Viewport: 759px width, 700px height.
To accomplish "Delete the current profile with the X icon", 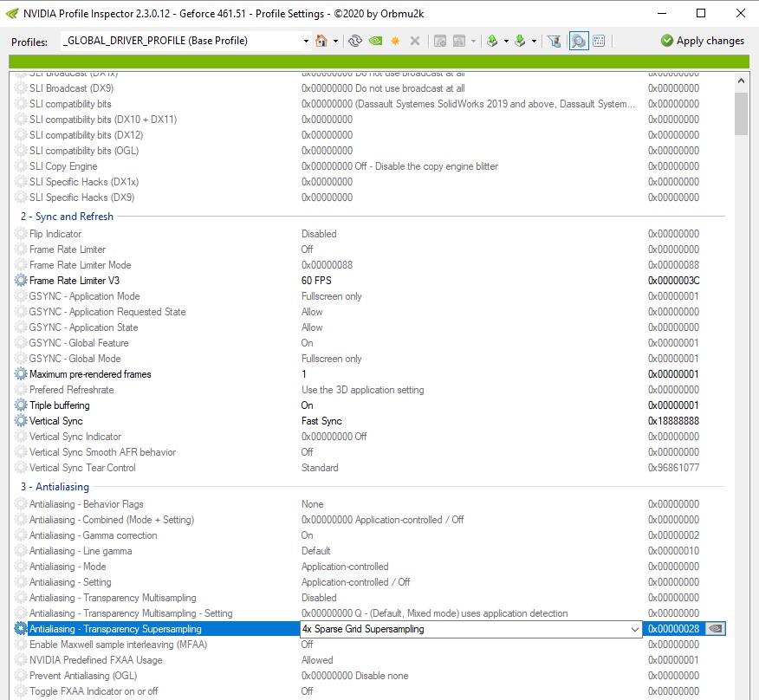I will click(x=415, y=41).
